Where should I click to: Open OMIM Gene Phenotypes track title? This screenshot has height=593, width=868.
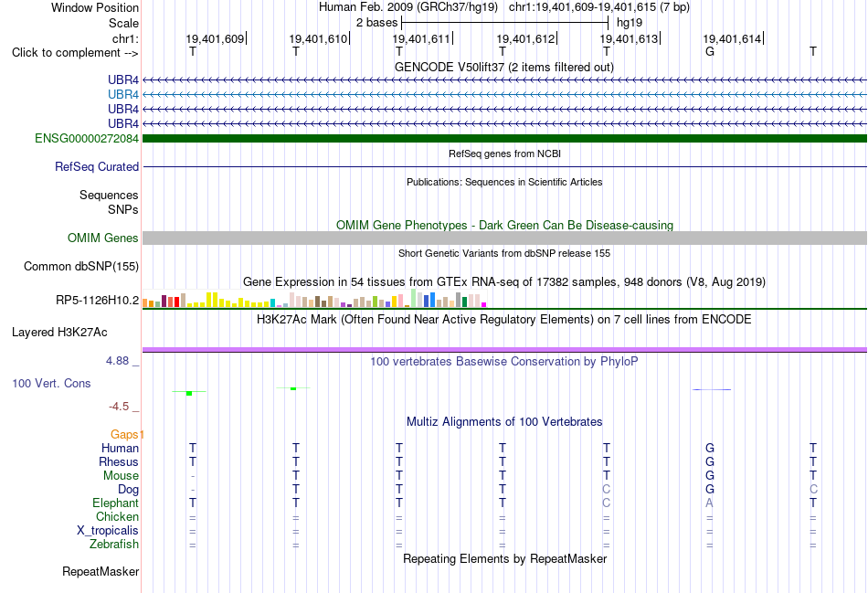tap(504, 225)
